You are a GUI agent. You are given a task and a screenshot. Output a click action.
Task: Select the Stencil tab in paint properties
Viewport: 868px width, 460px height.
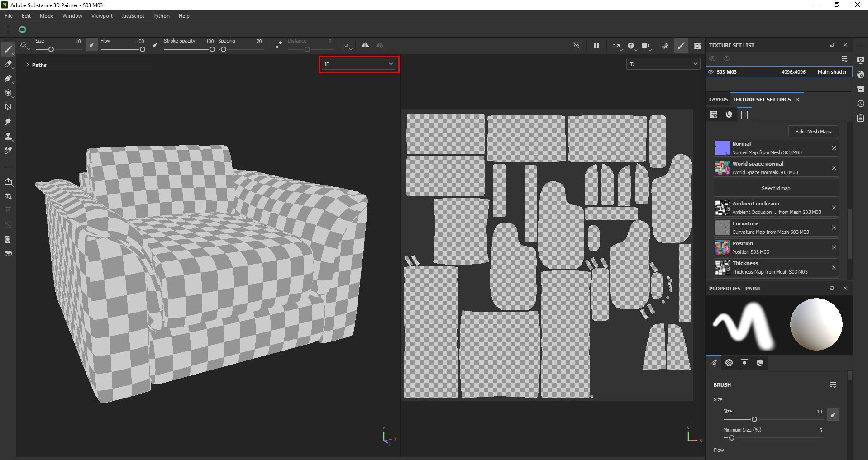(744, 363)
